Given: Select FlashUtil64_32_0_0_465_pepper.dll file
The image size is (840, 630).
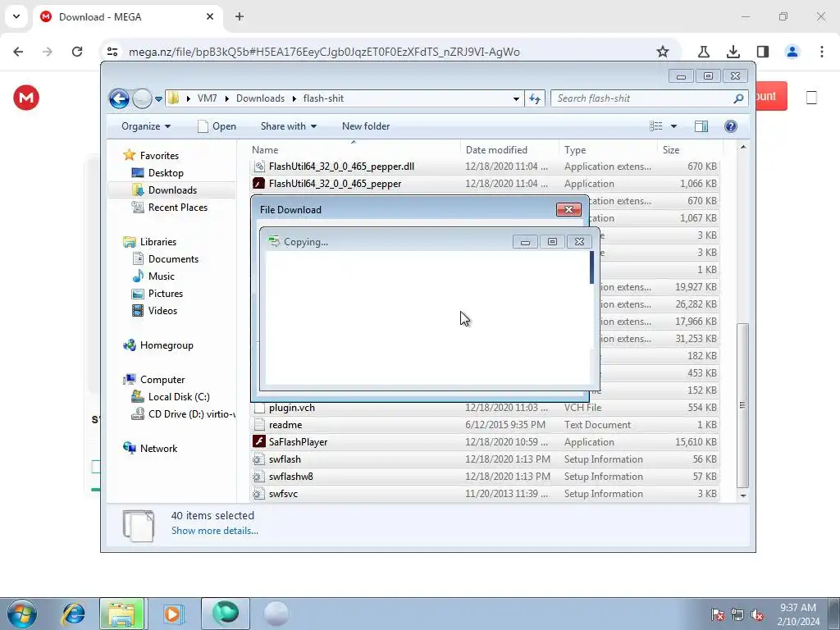Looking at the screenshot, I should click(x=341, y=167).
